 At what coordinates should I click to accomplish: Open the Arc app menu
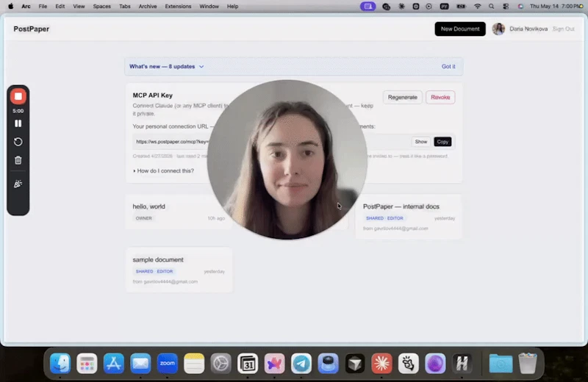26,7
